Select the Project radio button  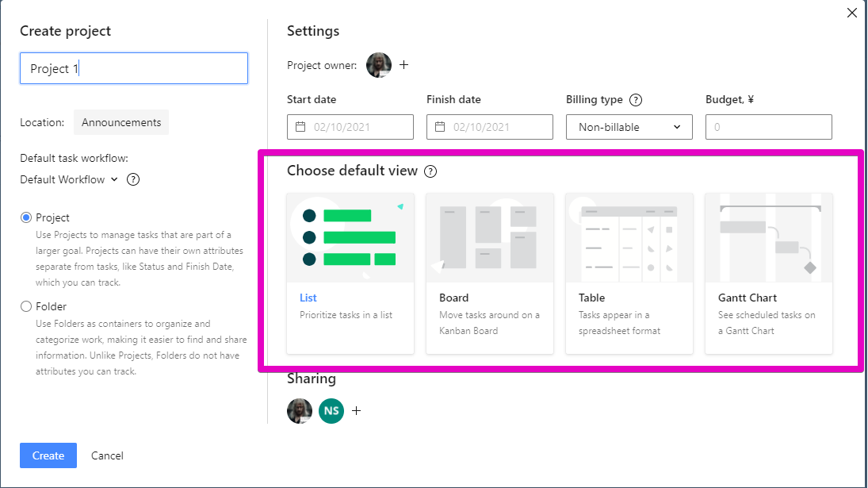tap(26, 217)
